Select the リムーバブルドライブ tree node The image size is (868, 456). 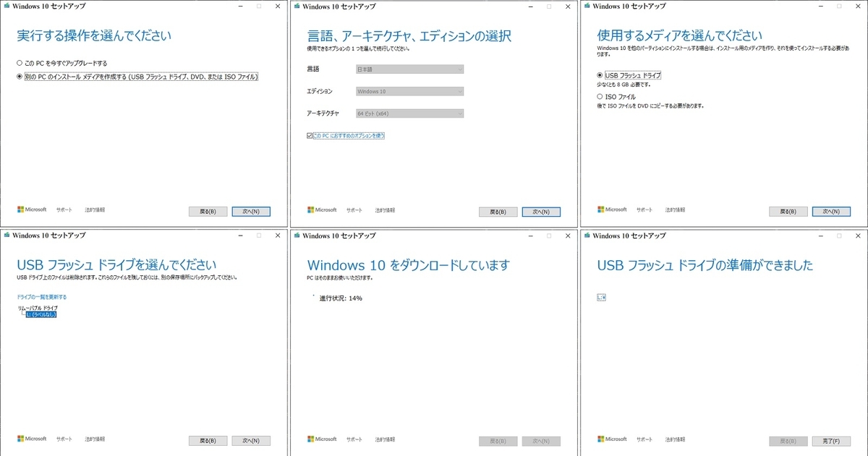click(x=38, y=308)
